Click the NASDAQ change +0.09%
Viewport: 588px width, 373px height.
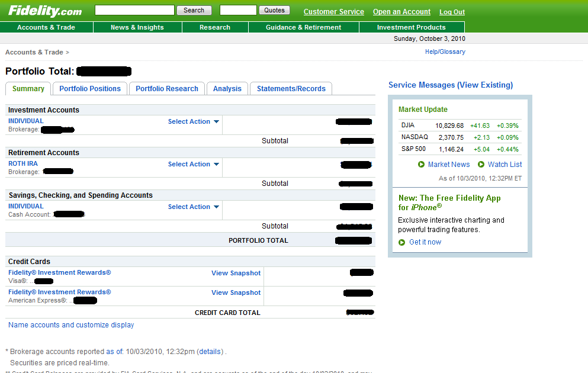pos(507,137)
